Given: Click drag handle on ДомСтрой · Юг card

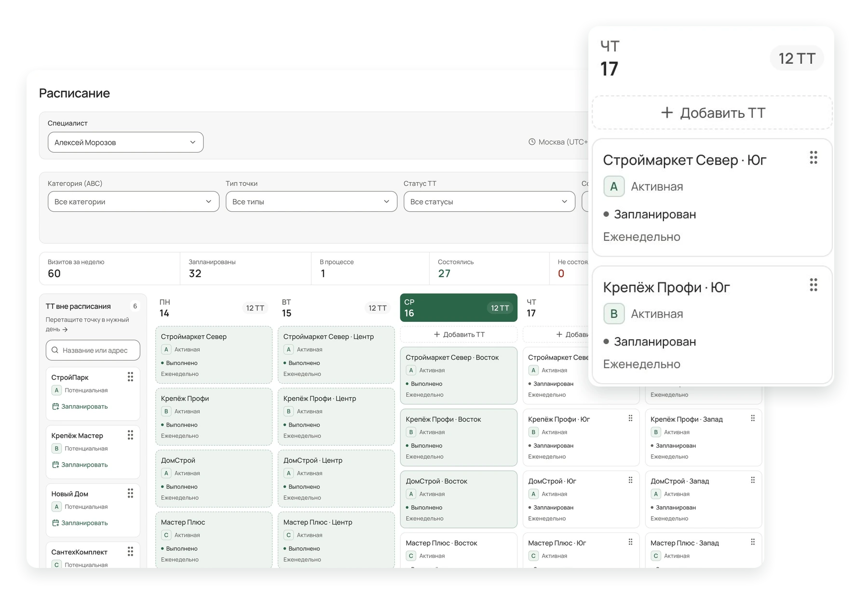Looking at the screenshot, I should (630, 480).
